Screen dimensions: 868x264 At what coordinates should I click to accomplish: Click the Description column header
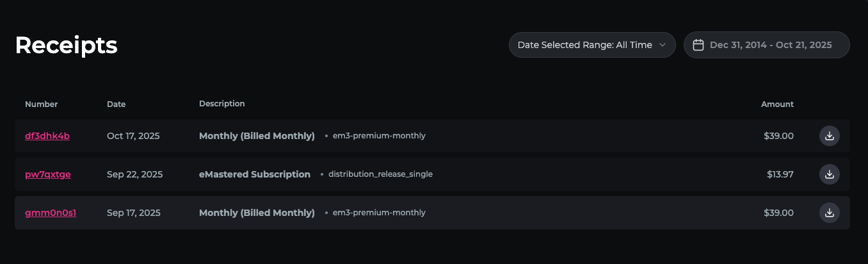[221, 103]
